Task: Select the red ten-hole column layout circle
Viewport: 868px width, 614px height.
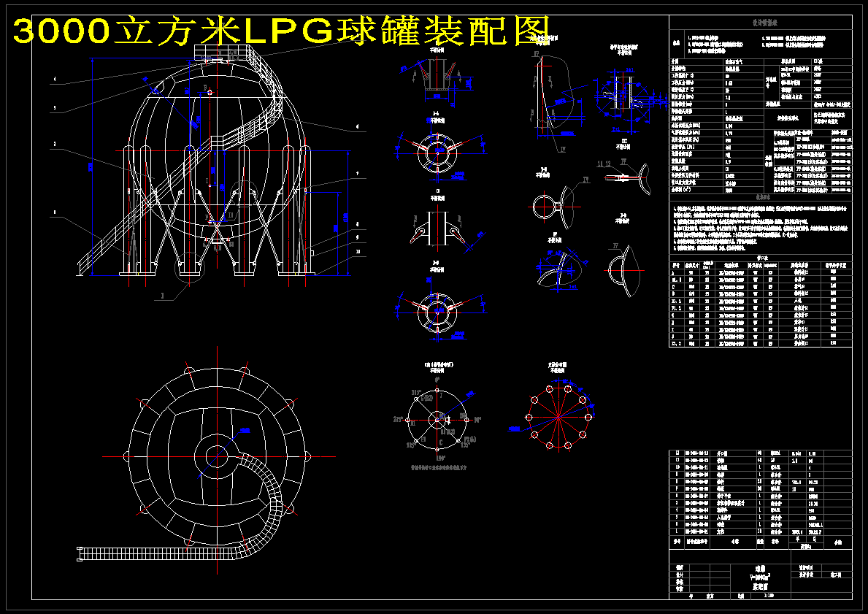Action: click(558, 416)
